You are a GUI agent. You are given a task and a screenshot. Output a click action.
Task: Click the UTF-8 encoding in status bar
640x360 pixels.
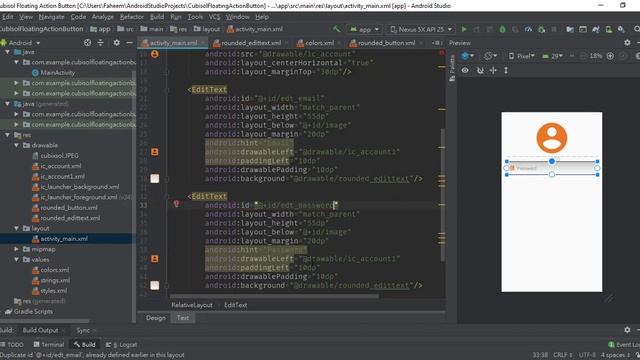tap(588, 355)
